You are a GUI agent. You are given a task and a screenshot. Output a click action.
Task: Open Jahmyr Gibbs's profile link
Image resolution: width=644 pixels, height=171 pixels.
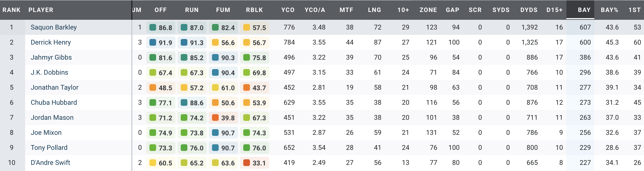click(x=51, y=57)
